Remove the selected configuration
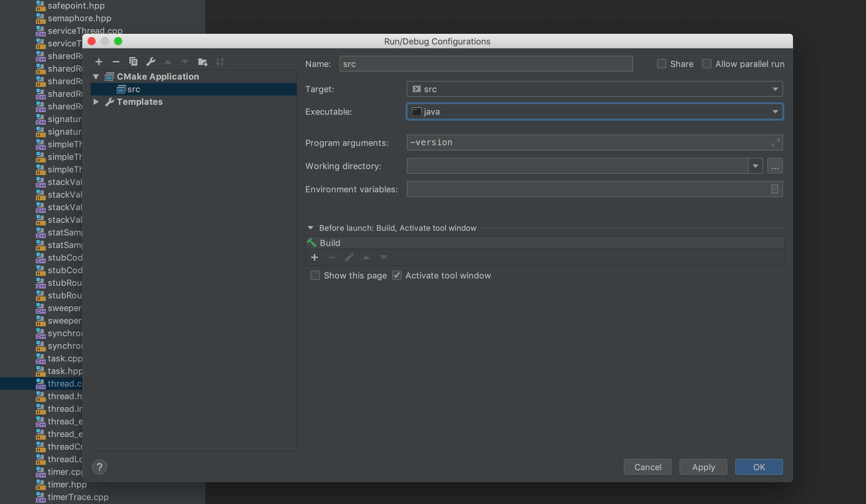The width and height of the screenshot is (866, 504). (x=116, y=62)
